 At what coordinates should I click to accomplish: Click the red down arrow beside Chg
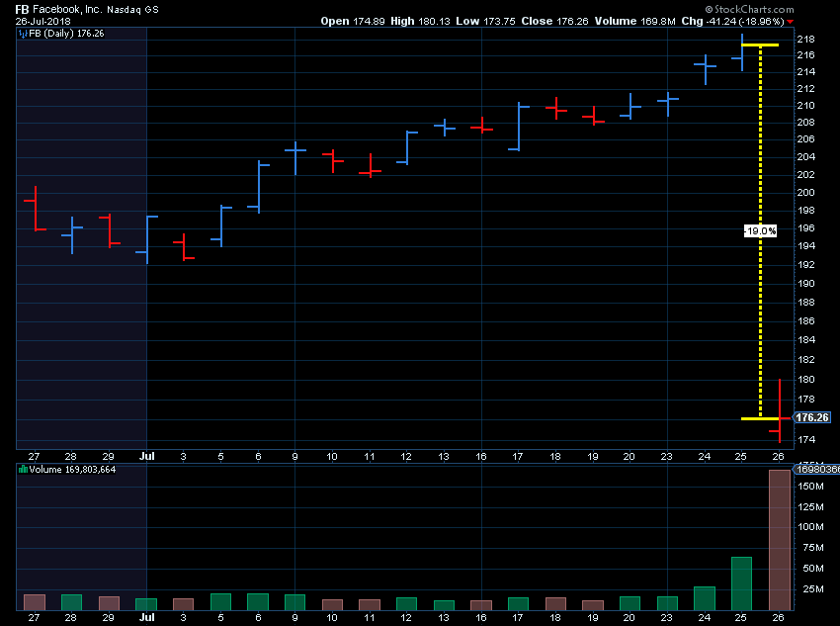791,22
